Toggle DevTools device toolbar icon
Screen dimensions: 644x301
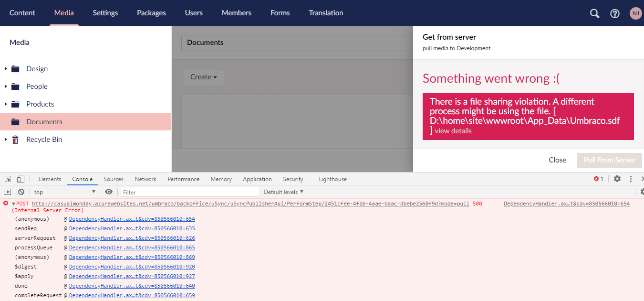(x=21, y=179)
